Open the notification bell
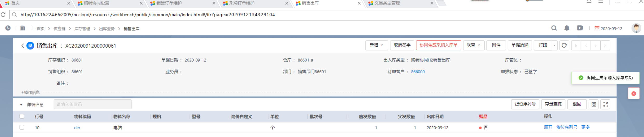This screenshot has height=137, width=644. pos(567,28)
